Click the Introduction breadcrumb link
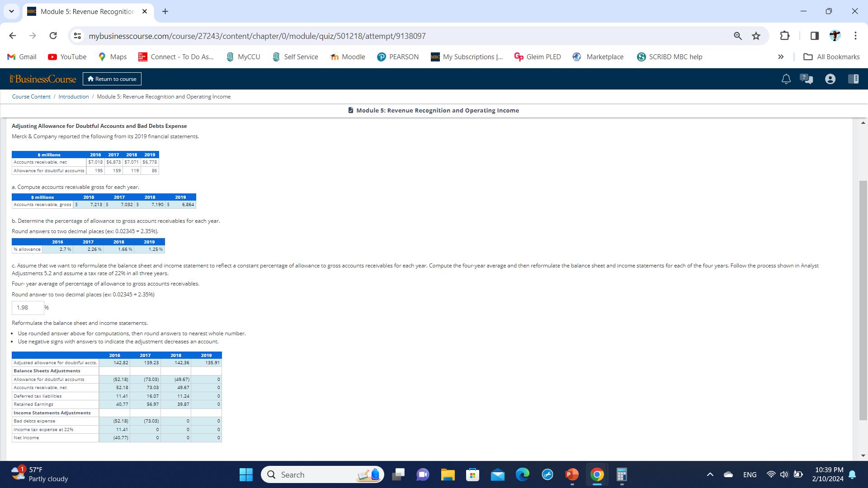Viewport: 868px width, 488px height. click(73, 96)
